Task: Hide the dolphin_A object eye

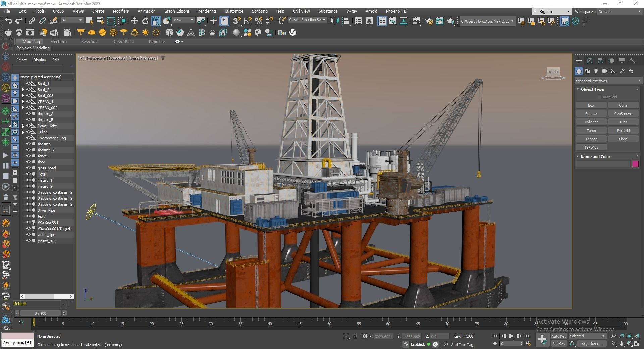Action: (29, 114)
